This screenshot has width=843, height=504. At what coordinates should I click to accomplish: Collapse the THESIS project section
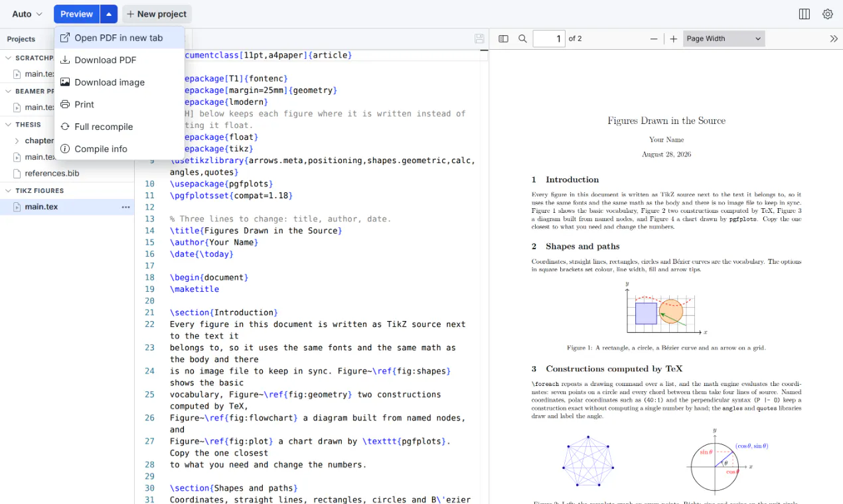(x=9, y=124)
